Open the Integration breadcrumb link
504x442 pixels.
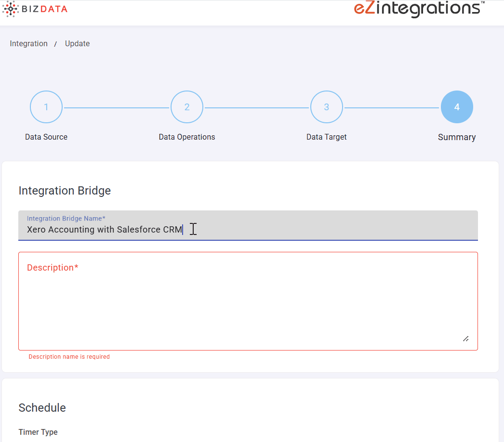click(x=29, y=43)
